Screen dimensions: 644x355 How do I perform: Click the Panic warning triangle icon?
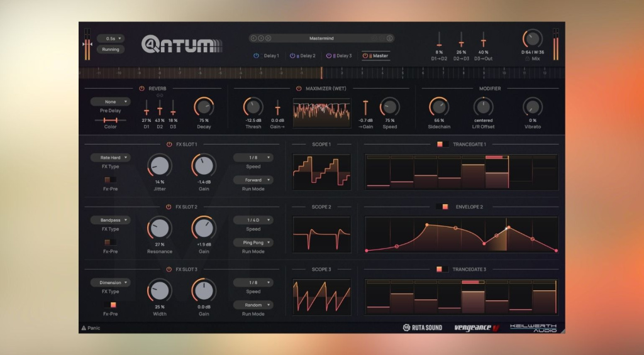click(x=84, y=328)
